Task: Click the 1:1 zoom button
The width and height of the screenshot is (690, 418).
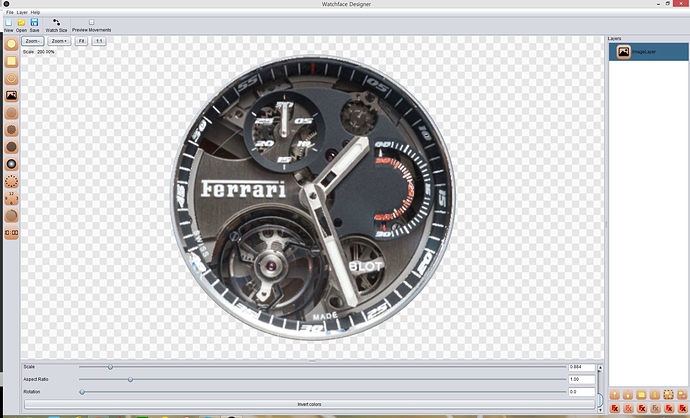Action: (x=99, y=41)
